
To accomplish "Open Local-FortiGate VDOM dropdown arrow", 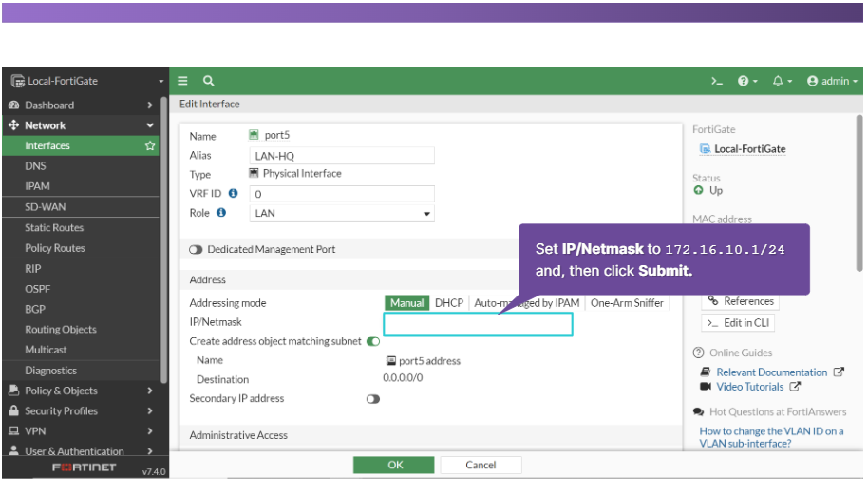I will [x=161, y=82].
